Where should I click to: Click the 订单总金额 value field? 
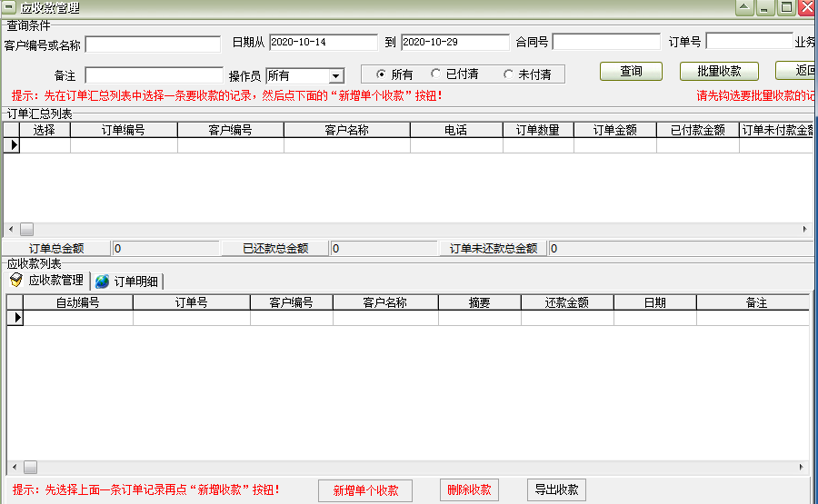166,249
